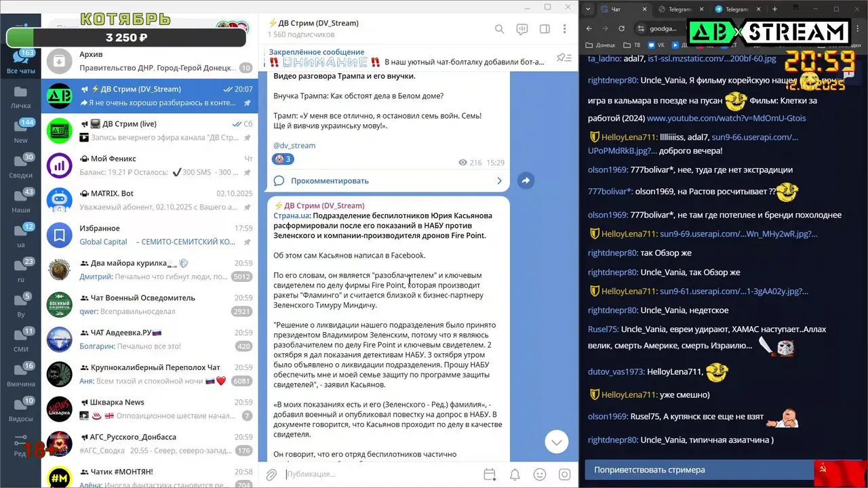Screen dimensions: 868x488
Task: Open the Два майора курилка chat
Action: (x=149, y=270)
